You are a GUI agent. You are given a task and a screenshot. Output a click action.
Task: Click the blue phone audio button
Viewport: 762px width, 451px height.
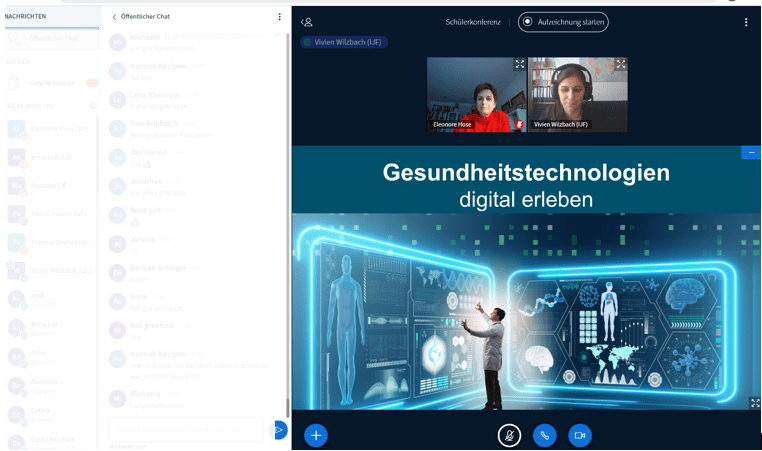544,435
